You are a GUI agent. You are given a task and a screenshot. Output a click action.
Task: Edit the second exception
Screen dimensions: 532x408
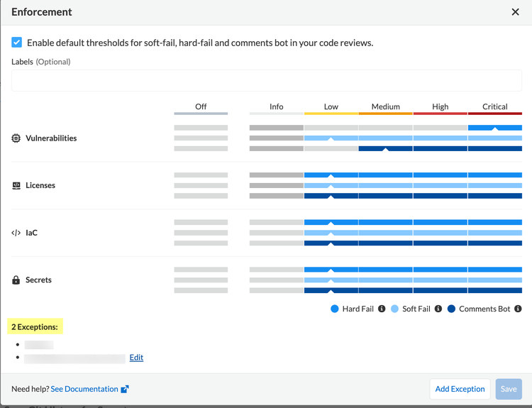point(136,358)
